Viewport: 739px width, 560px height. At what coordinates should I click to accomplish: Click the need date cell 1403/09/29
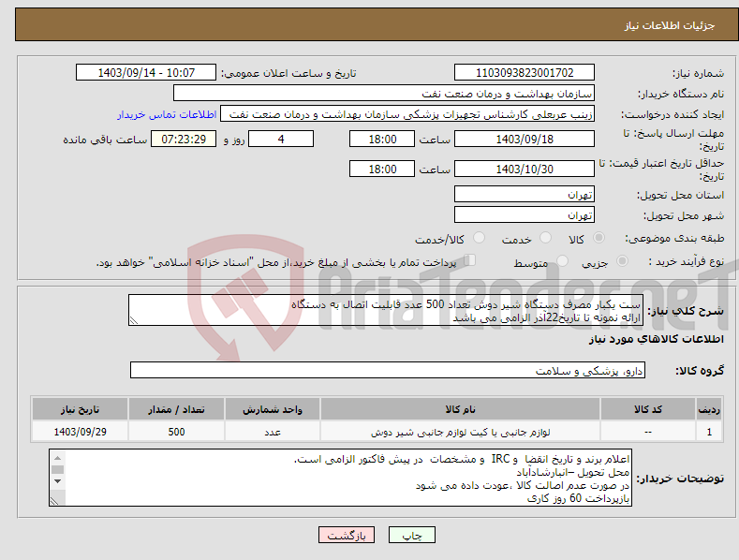coord(80,432)
